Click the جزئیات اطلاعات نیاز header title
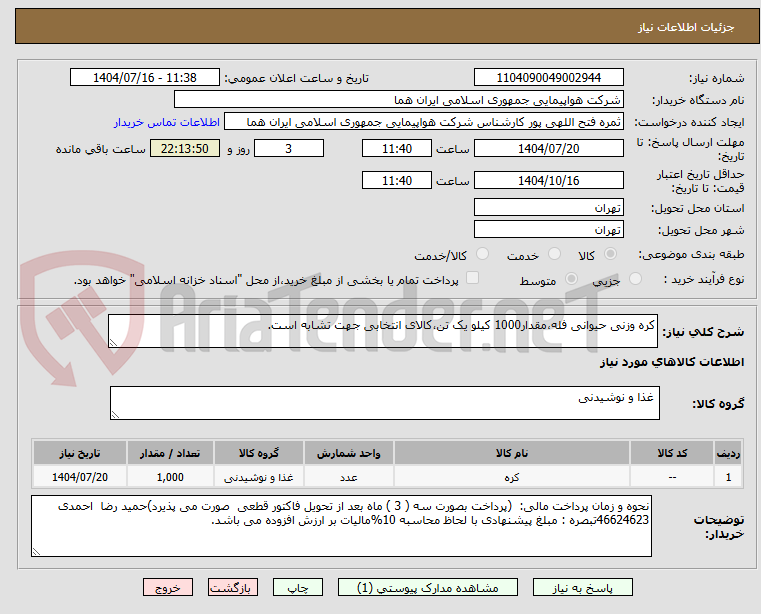 (x=685, y=27)
